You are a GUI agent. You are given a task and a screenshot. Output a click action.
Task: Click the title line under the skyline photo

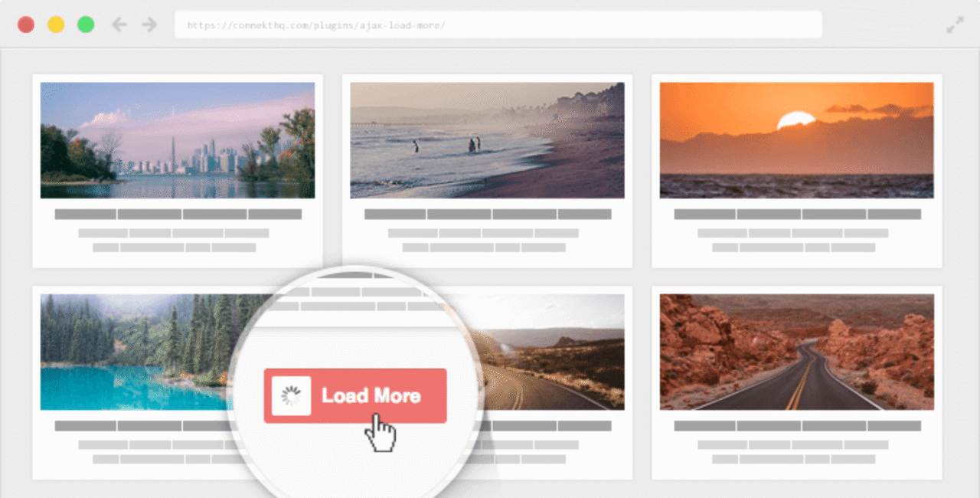point(178,215)
